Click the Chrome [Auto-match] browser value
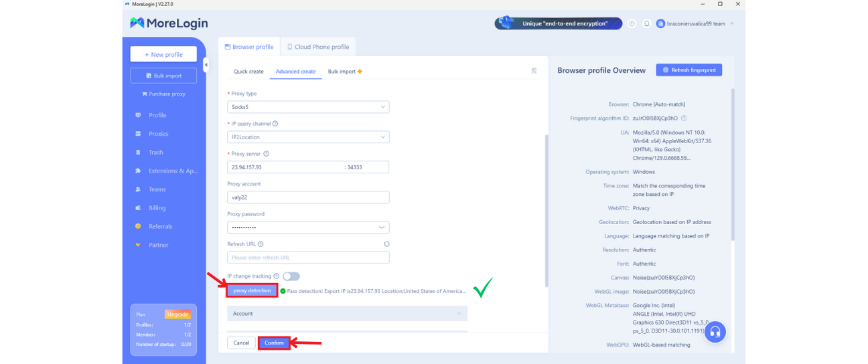The height and width of the screenshot is (364, 868). (x=658, y=104)
